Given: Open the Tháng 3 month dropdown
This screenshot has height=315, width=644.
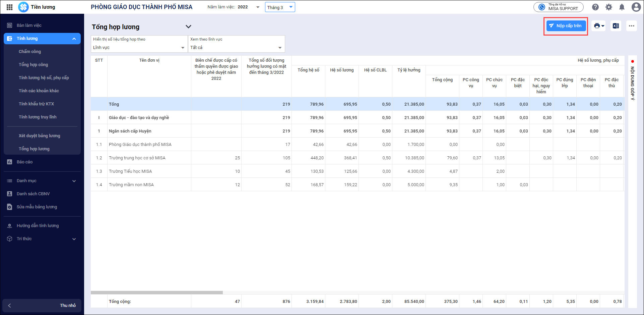Looking at the screenshot, I should coord(280,7).
